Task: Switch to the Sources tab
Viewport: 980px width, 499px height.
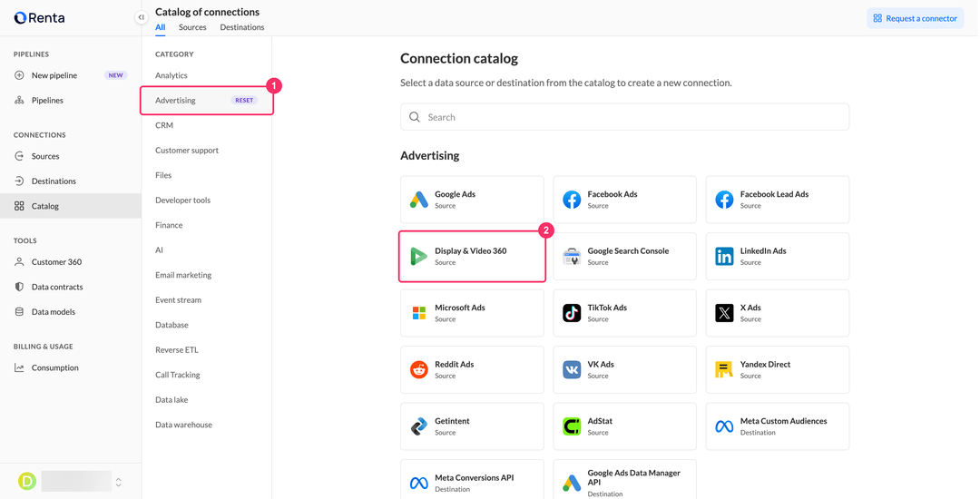Action: 192,27
